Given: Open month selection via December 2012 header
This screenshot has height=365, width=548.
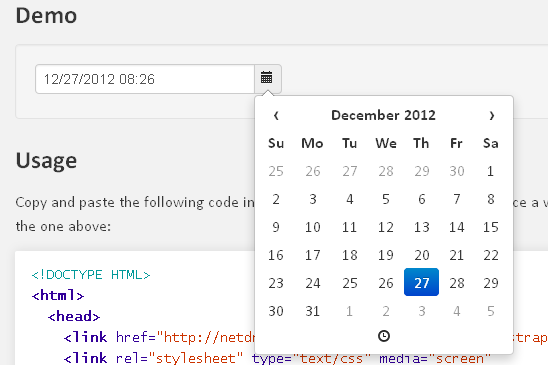Looking at the screenshot, I should coord(383,115).
